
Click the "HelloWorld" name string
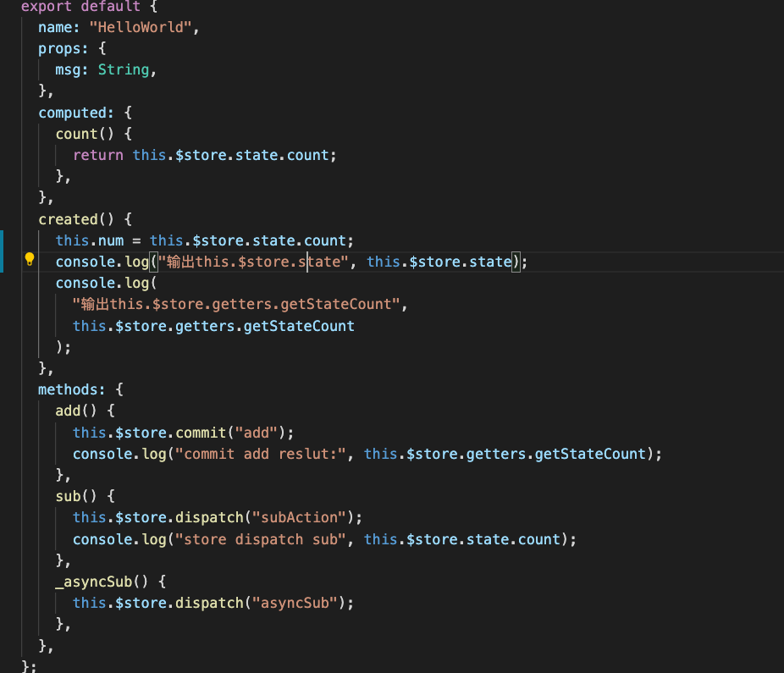click(x=141, y=27)
